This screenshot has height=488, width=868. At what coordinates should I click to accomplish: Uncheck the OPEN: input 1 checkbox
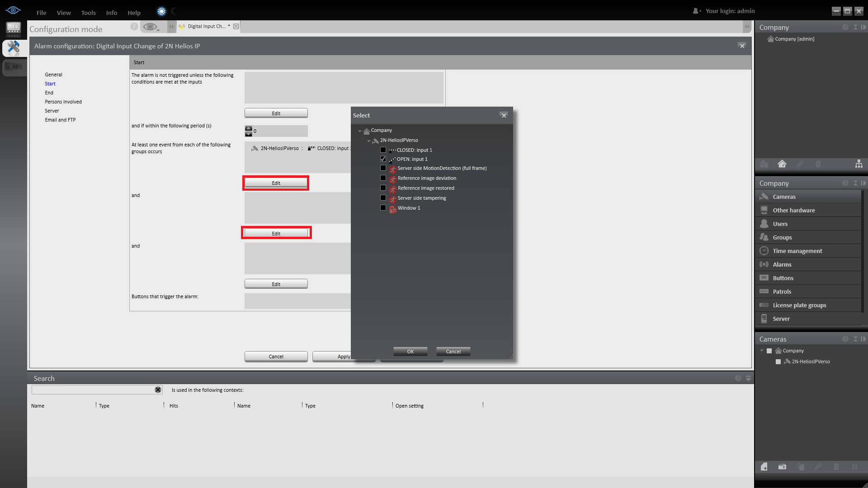click(383, 159)
